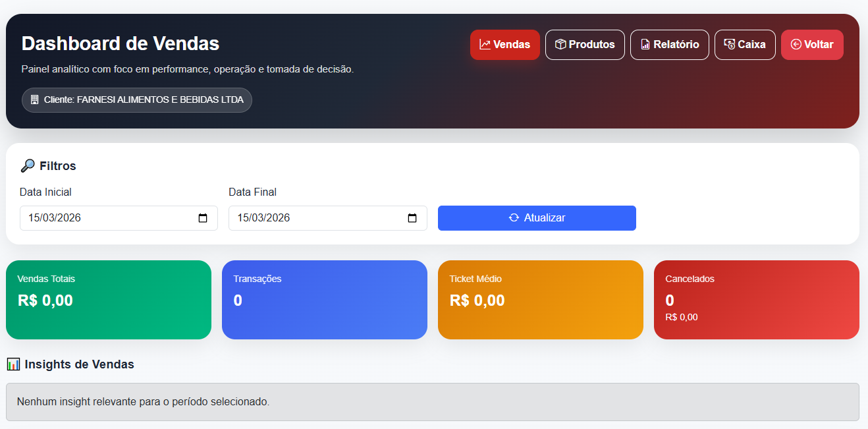Switch to the Relatório section
This screenshot has height=429, width=868.
(x=669, y=44)
